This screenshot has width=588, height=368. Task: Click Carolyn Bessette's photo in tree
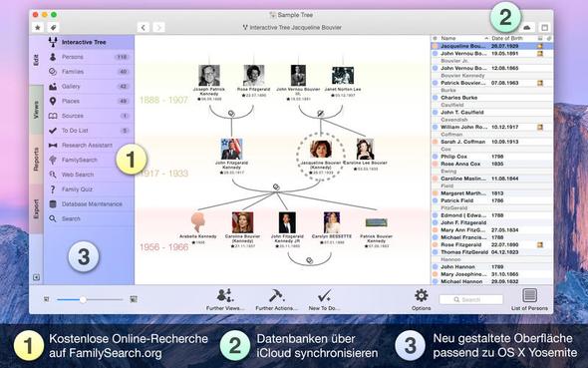tap(332, 222)
